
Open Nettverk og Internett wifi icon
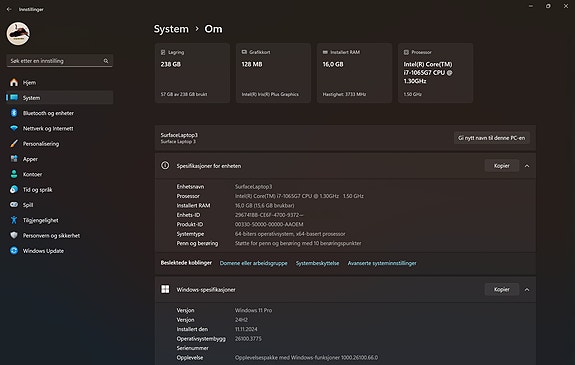(x=14, y=128)
